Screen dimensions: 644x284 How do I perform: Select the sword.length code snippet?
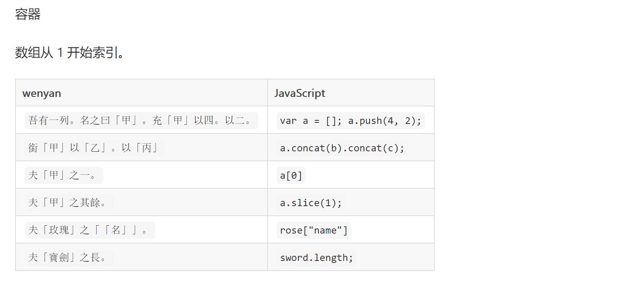(316, 258)
